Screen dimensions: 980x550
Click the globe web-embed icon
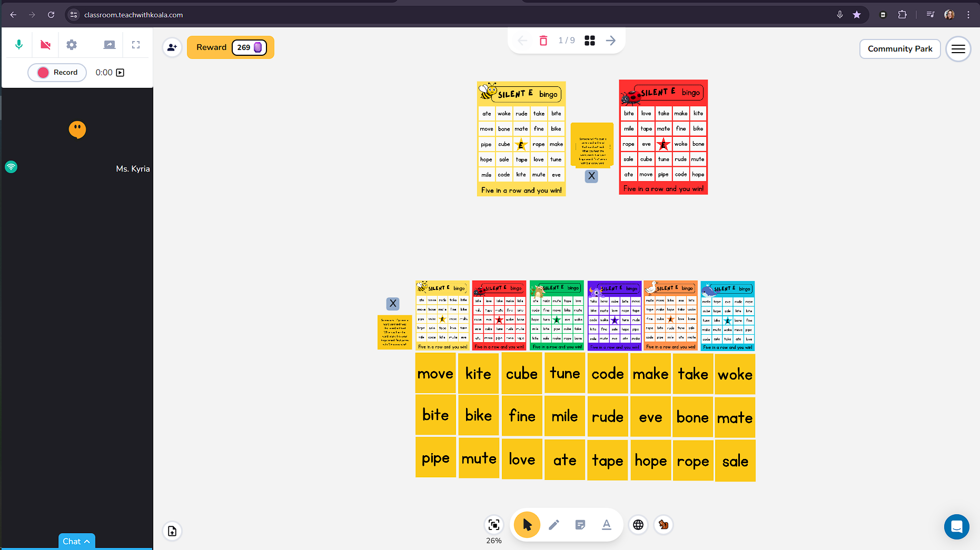(x=638, y=525)
